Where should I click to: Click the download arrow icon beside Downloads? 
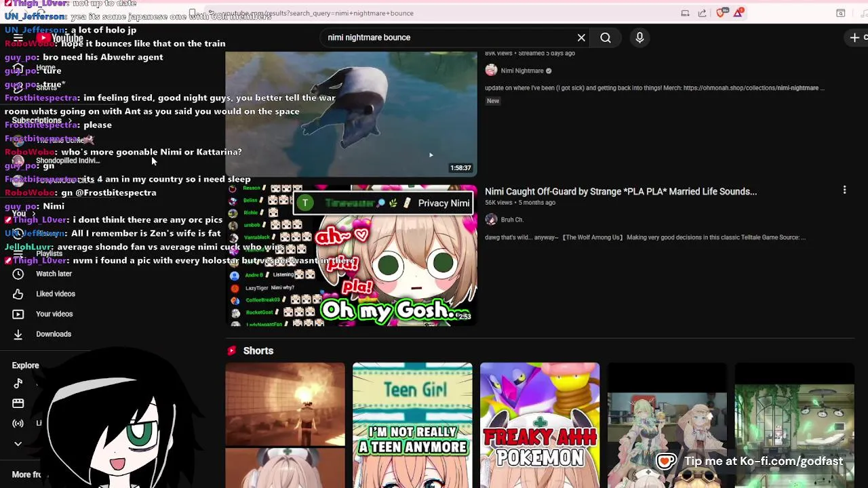18,334
